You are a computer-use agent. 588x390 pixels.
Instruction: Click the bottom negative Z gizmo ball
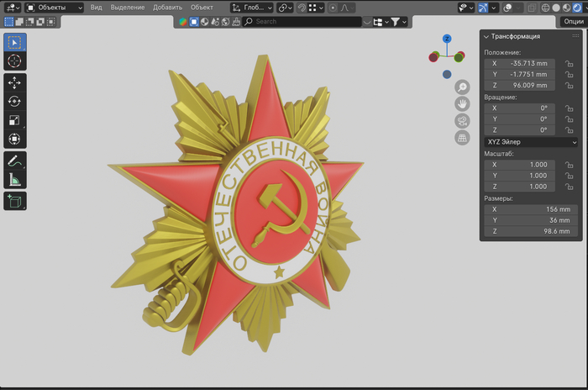point(447,74)
